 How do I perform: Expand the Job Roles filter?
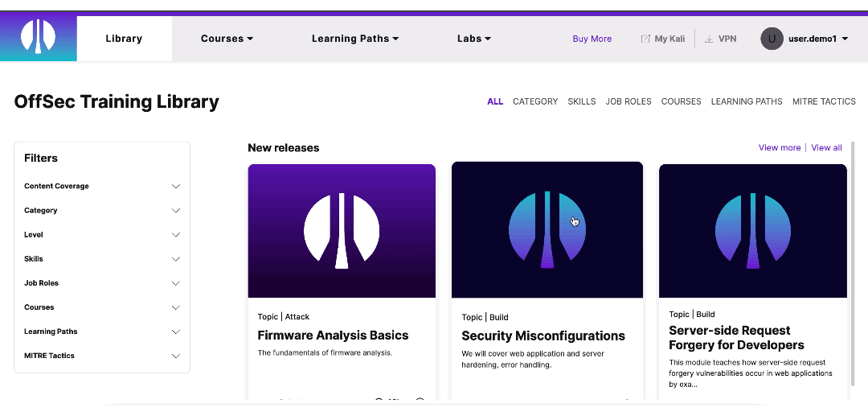[x=102, y=283]
